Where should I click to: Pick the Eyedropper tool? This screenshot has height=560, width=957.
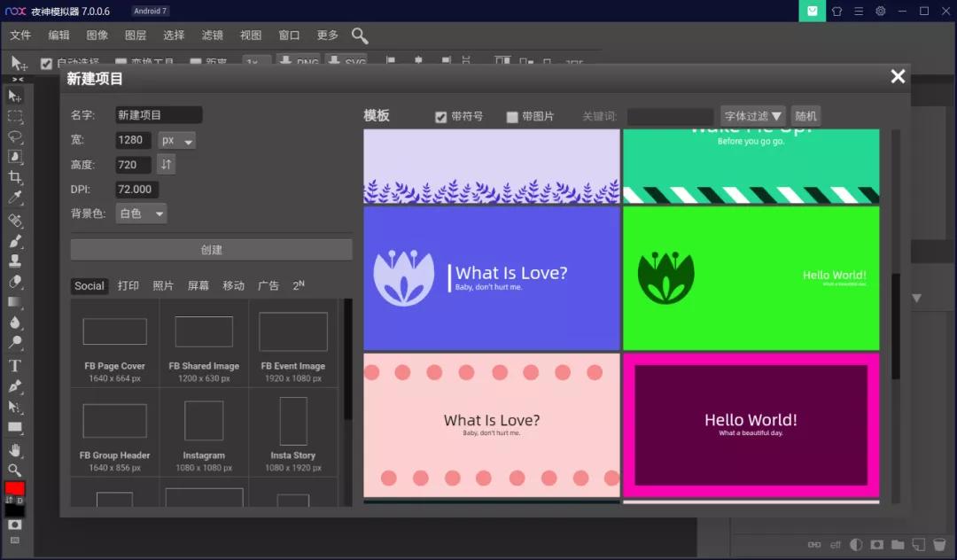(16, 197)
